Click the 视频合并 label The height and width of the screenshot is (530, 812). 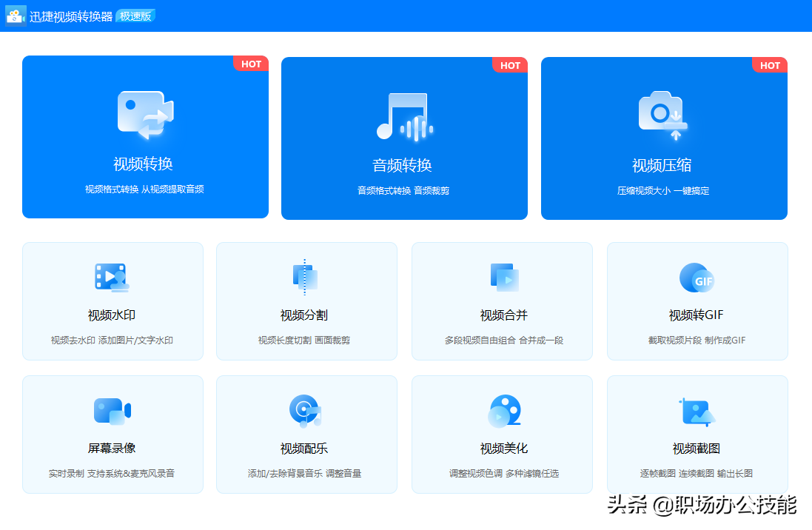pyautogui.click(x=504, y=315)
